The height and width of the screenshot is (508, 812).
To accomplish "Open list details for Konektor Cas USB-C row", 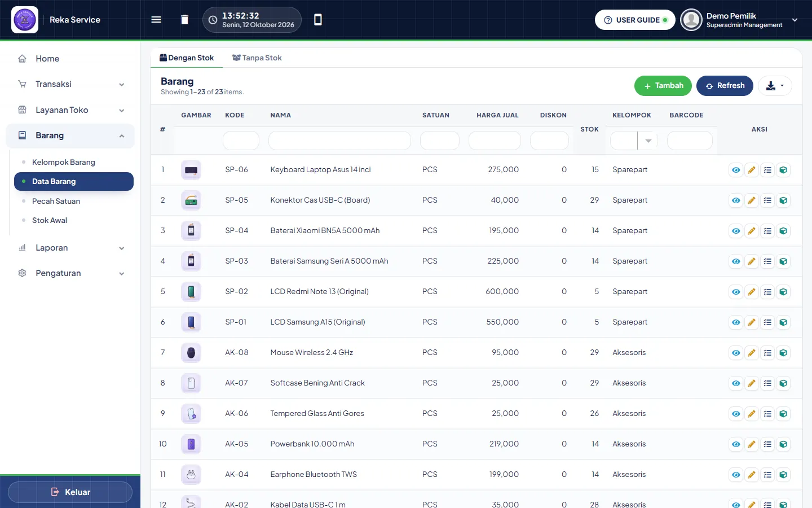I will (767, 200).
